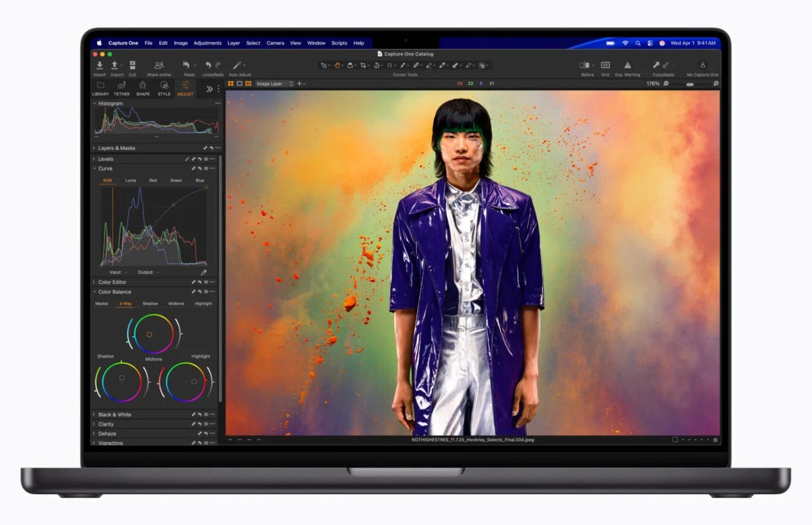This screenshot has width=812, height=525.
Task: Switch to the multi-image grid viewer mode
Action: (x=231, y=83)
